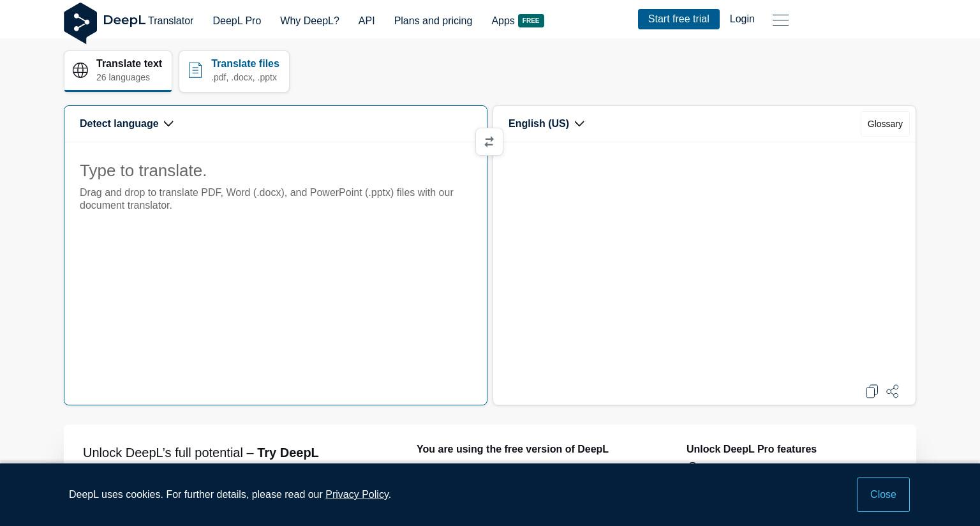Switch to Translate text tab
Viewport: 980px width, 526px height.
(118, 71)
